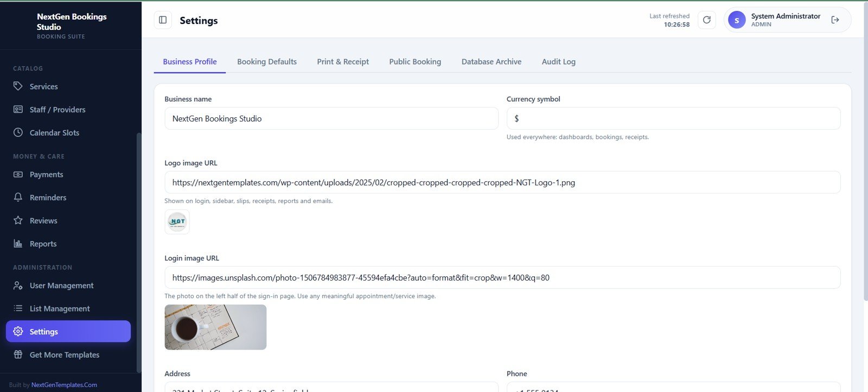Navigate to Calendar Slots
Image resolution: width=868 pixels, height=392 pixels.
pos(68,132)
